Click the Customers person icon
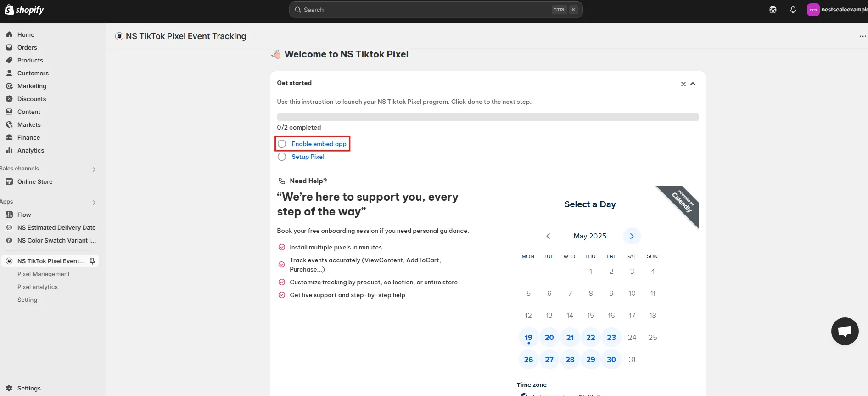 pos(9,73)
